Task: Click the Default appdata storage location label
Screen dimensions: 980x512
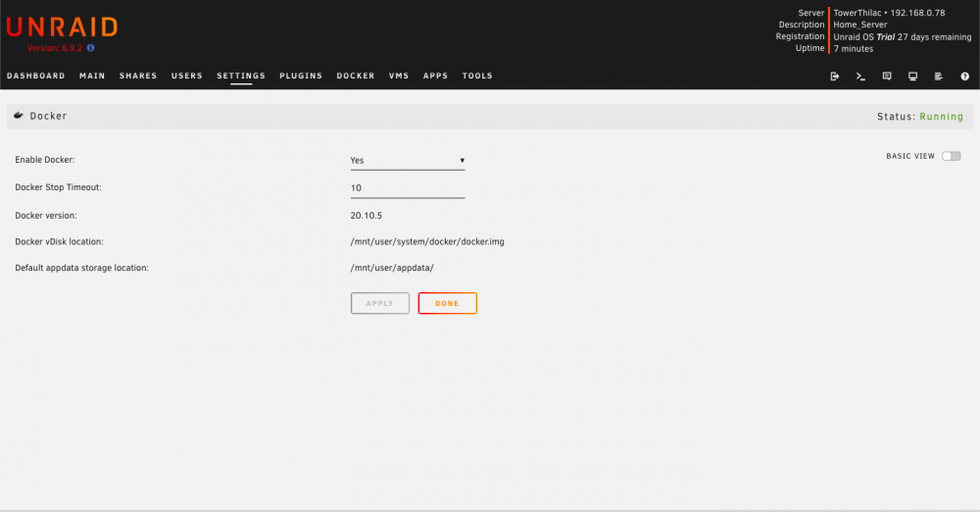Action: pyautogui.click(x=82, y=268)
